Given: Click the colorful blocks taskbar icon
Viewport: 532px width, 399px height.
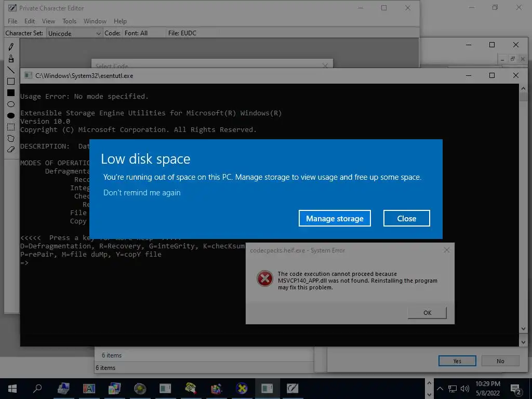Looking at the screenshot, I should click(216, 389).
